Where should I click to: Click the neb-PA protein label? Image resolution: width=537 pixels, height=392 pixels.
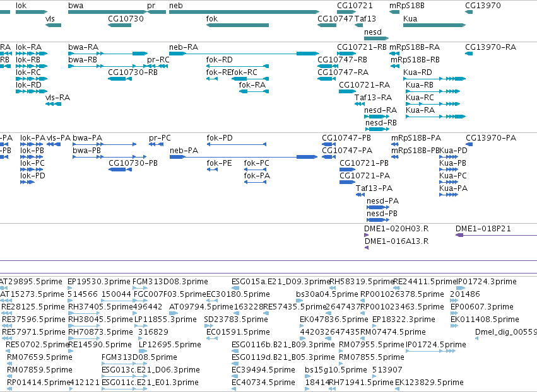click(184, 151)
